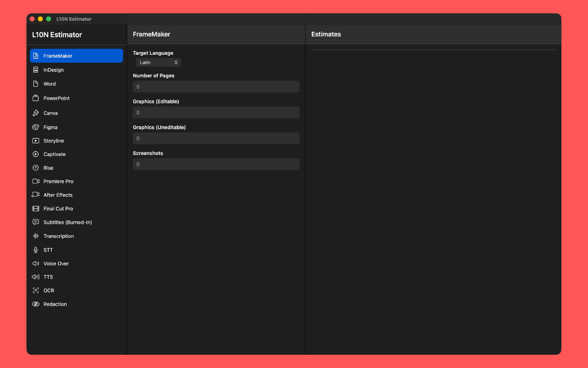Click the Figma palette icon
The width and height of the screenshot is (588, 368).
coord(36,127)
